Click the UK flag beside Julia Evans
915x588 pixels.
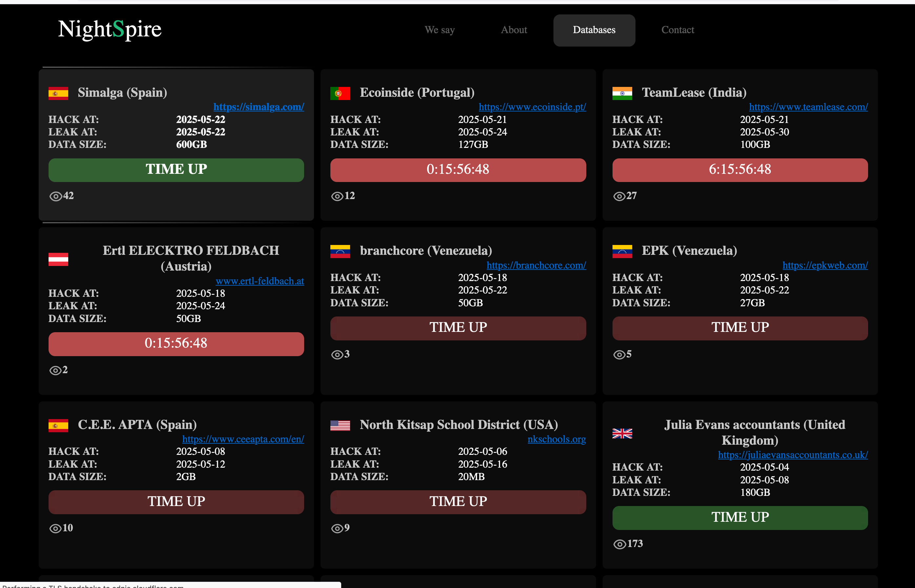tap(622, 433)
